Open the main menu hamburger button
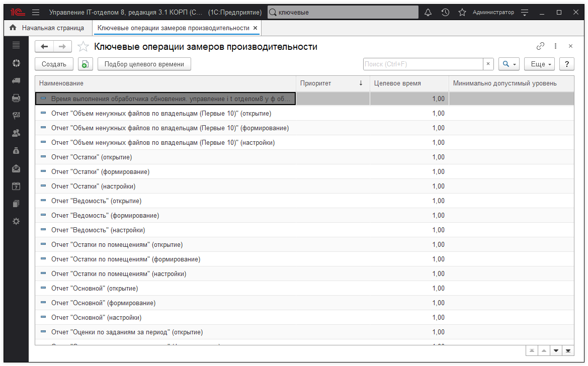This screenshot has height=366, width=588. pos(36,12)
